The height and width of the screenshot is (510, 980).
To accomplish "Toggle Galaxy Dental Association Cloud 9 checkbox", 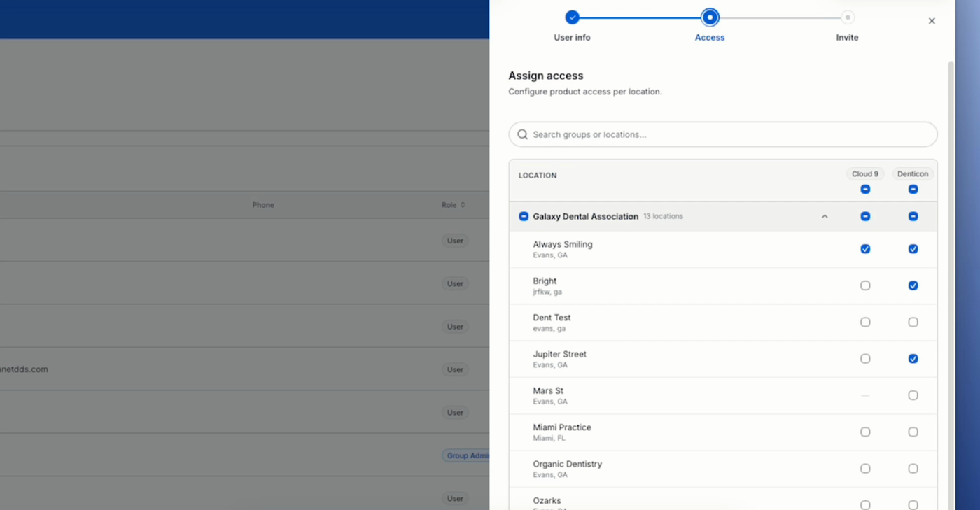I will (x=865, y=216).
